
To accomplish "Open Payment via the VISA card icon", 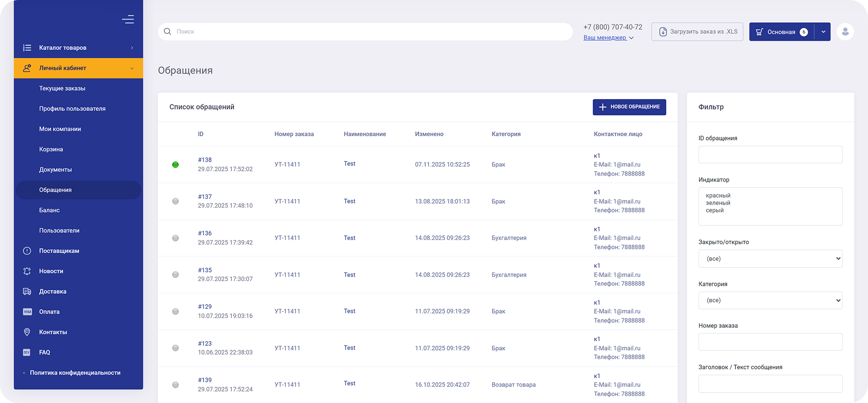I will (27, 312).
